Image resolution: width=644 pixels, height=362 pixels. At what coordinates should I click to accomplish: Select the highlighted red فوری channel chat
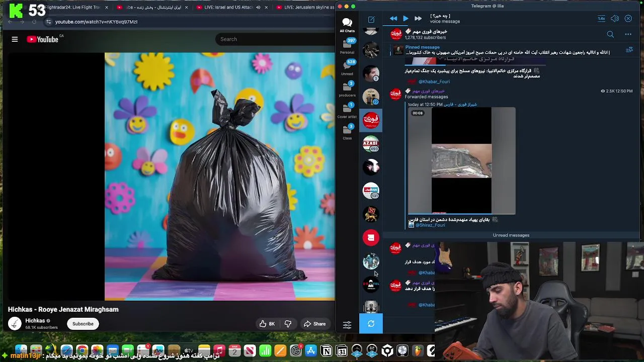(371, 120)
